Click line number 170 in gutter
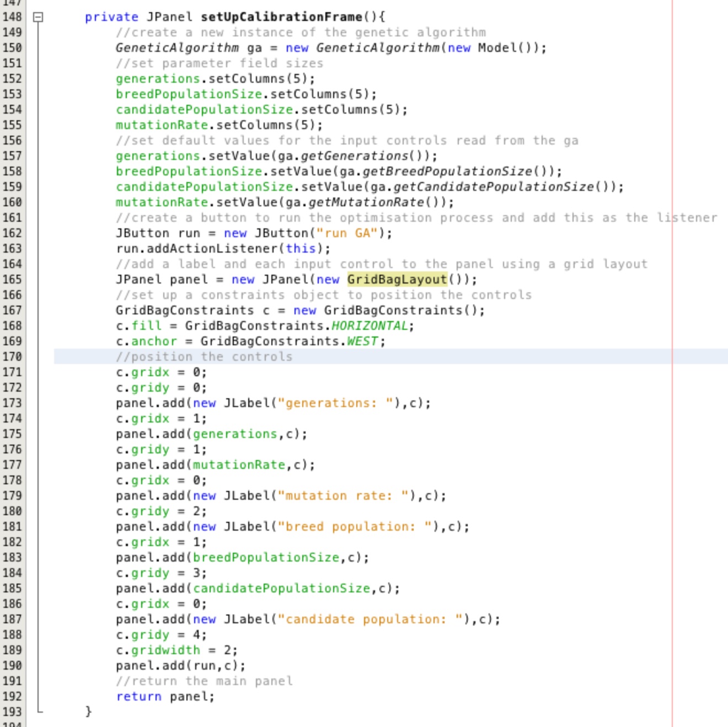 [x=12, y=357]
